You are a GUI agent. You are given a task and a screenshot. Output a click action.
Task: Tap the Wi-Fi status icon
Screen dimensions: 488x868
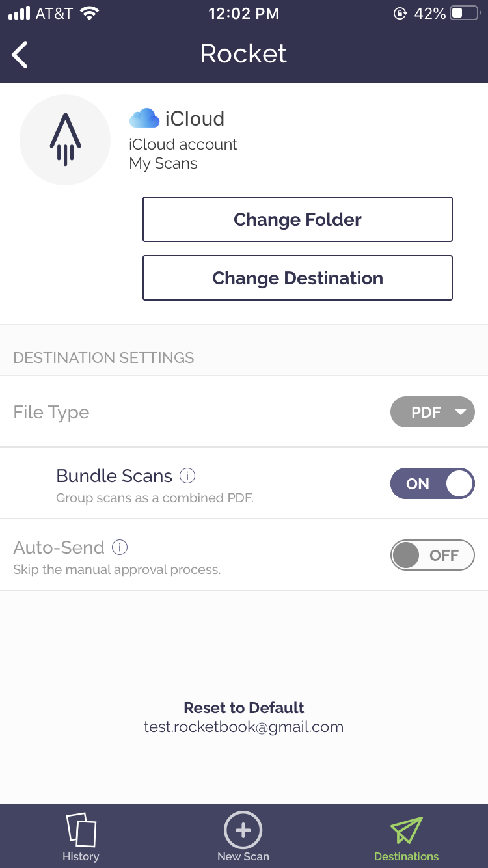click(88, 14)
